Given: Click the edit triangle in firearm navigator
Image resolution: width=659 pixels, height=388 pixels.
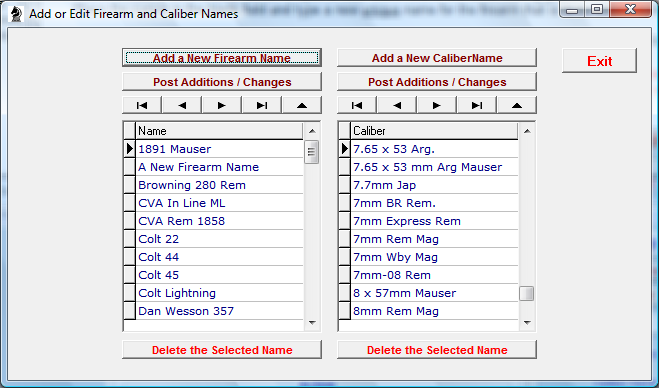Looking at the screenshot, I should pyautogui.click(x=302, y=105).
